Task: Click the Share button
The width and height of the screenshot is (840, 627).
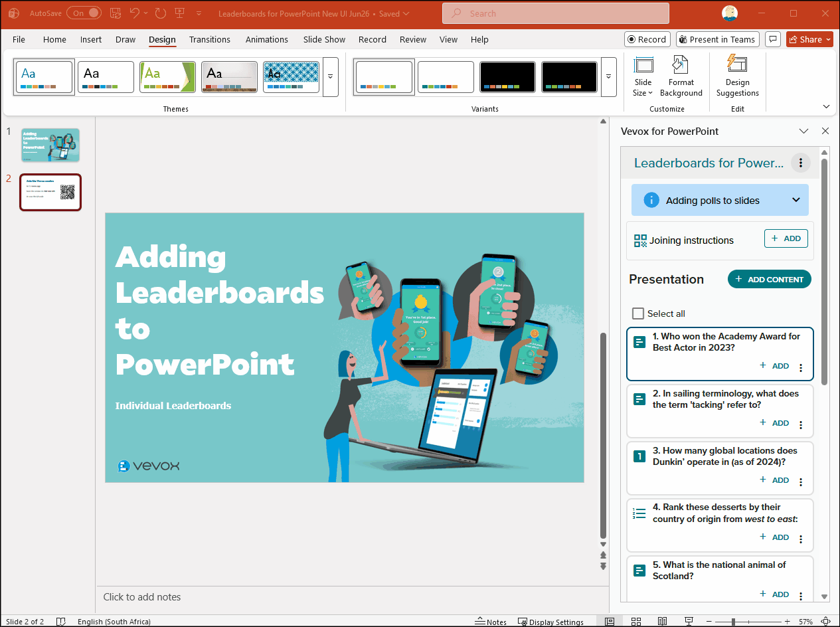Action: (809, 39)
